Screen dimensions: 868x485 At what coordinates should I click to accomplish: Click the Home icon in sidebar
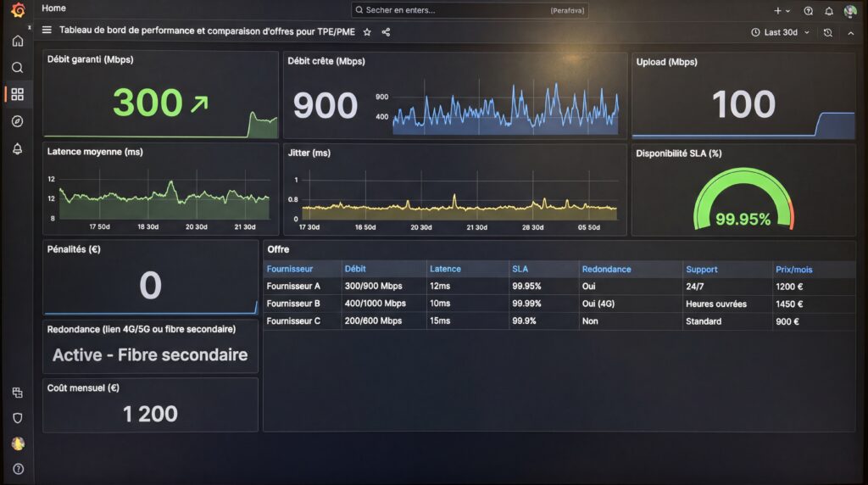coord(18,41)
